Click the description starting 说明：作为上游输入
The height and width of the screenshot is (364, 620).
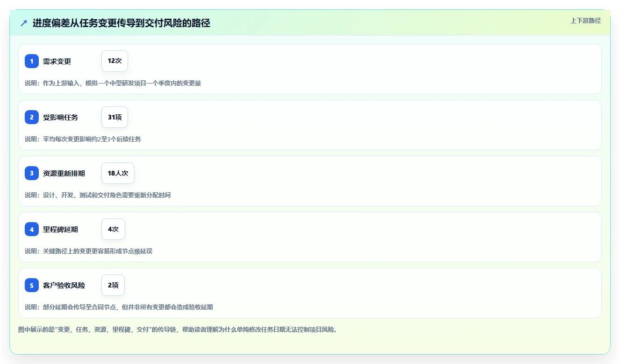[x=113, y=83]
